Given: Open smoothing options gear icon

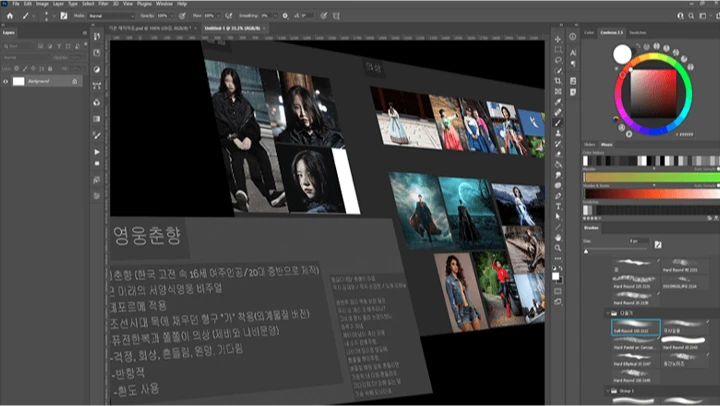Looking at the screenshot, I should [285, 16].
